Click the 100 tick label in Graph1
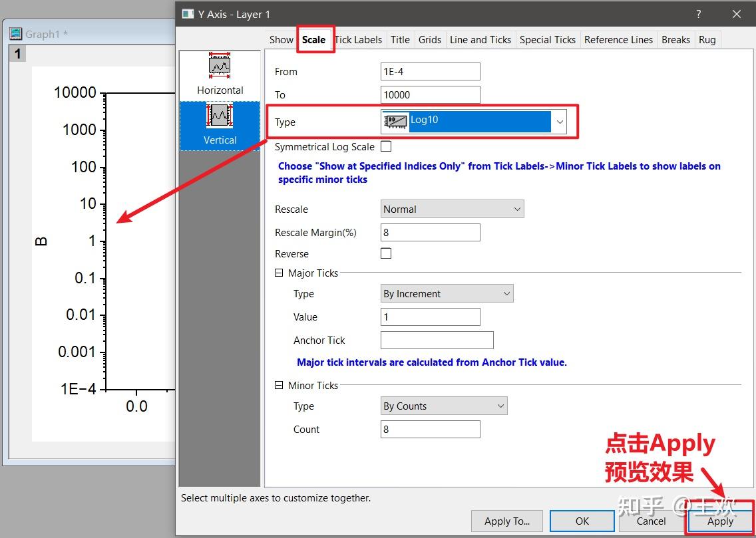 click(x=84, y=167)
